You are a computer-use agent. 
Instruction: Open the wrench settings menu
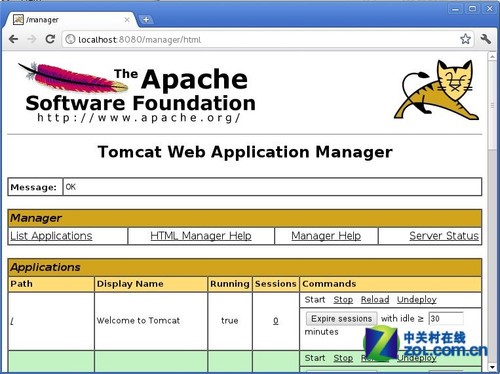point(486,39)
